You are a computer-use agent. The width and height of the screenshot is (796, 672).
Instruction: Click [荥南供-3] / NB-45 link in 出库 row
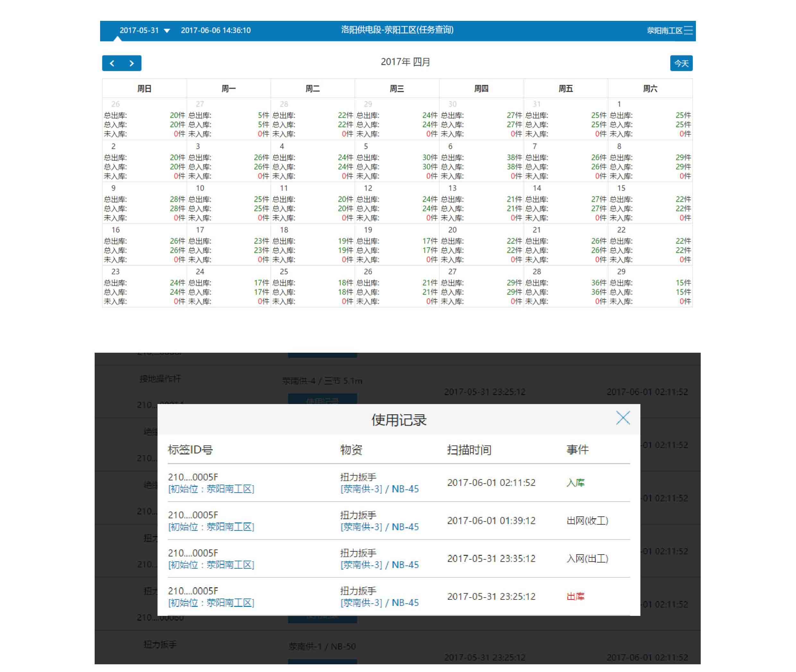coord(379,603)
